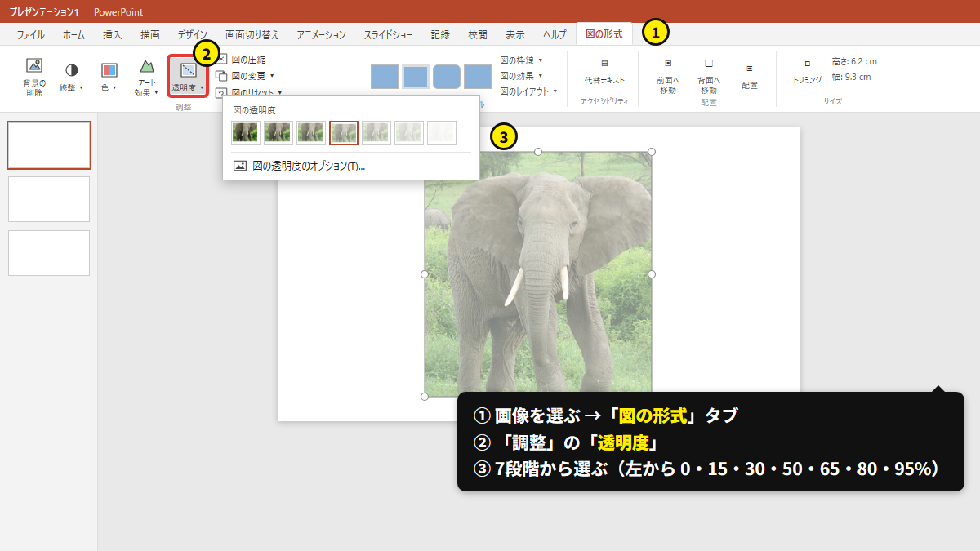980x551 pixels.
Task: Click the 代替テキスト alt text icon
Action: (x=604, y=63)
